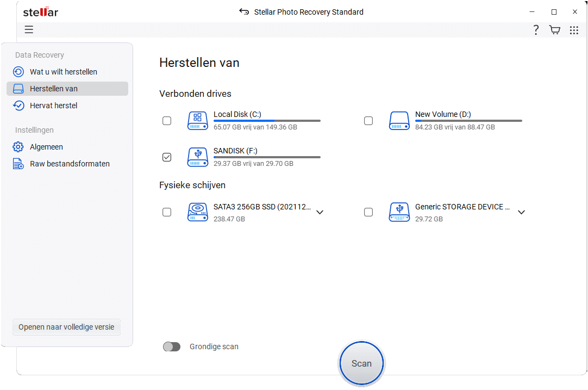Select the New Volume (D:) checkbox
Viewport: 588px width, 390px height.
coord(368,121)
